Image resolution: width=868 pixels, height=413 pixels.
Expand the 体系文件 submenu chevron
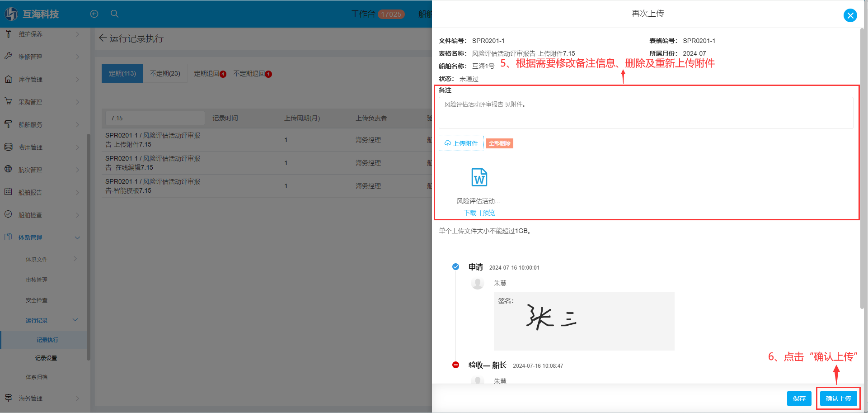pos(75,259)
